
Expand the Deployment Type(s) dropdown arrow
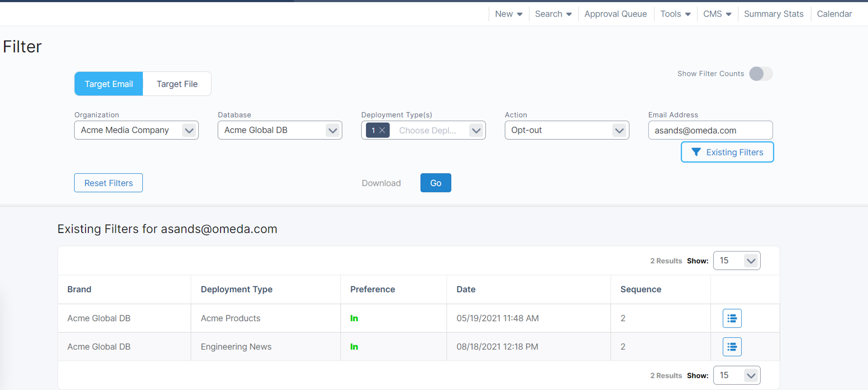click(476, 130)
